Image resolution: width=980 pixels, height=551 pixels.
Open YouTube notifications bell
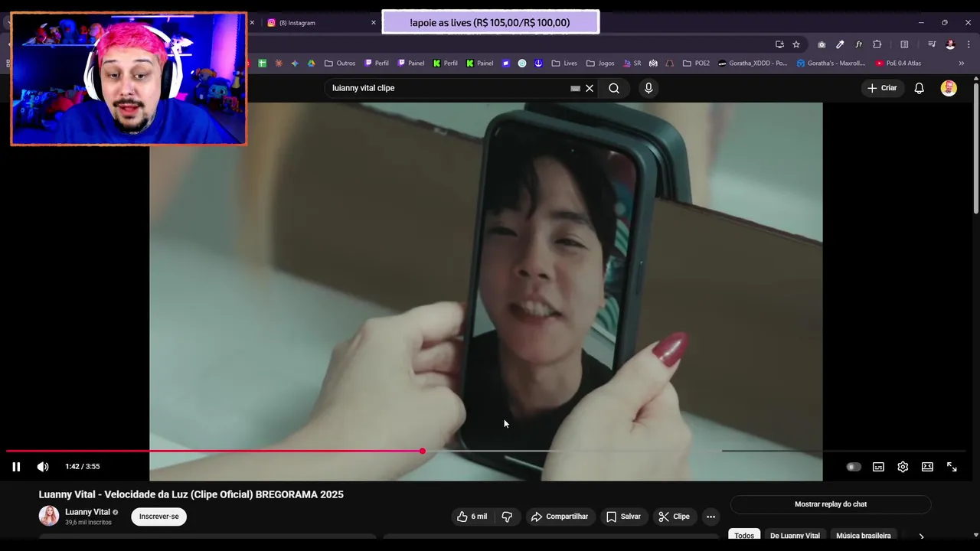pos(920,88)
